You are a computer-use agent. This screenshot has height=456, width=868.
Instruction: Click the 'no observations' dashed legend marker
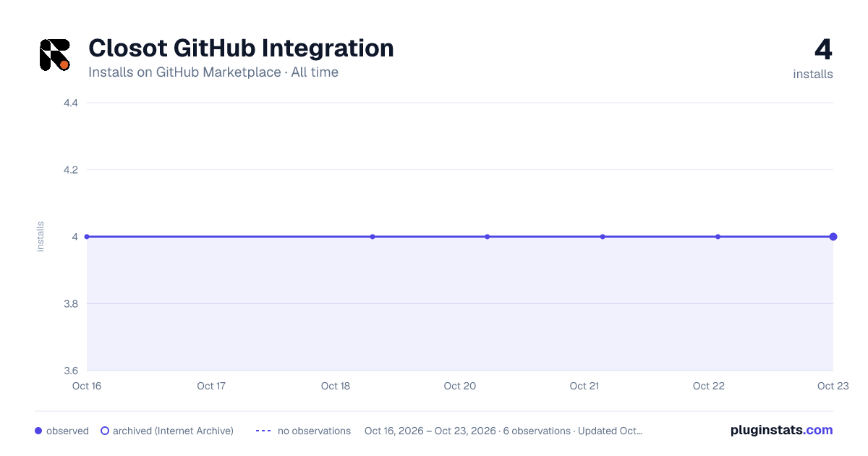(263, 431)
